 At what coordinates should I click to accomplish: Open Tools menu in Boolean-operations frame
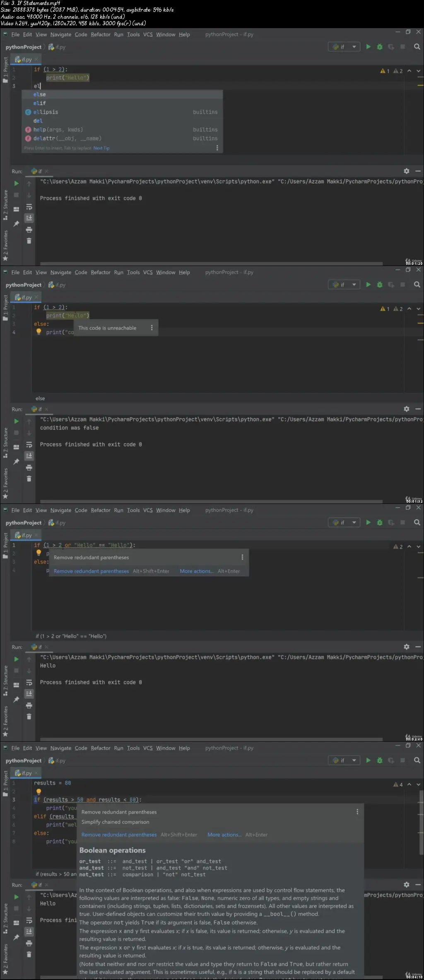(x=133, y=748)
